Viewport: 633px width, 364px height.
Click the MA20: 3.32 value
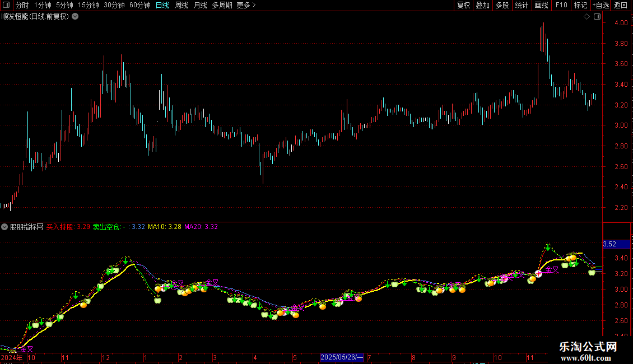201,227
